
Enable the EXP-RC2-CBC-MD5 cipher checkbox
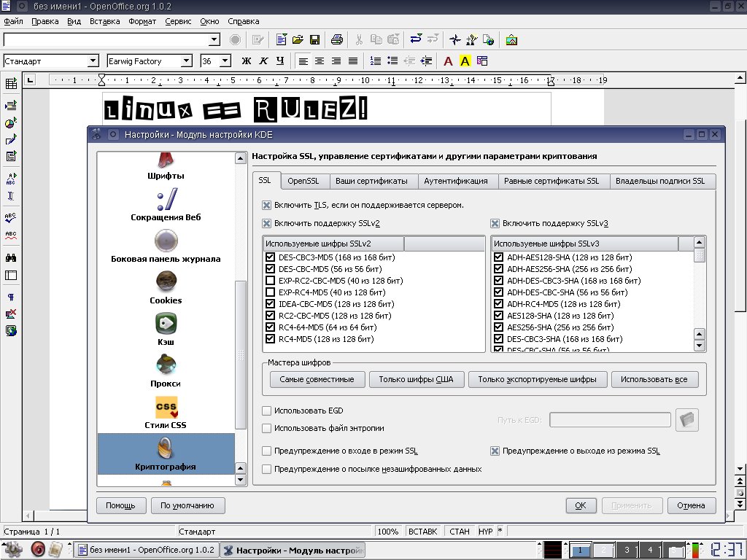pos(271,281)
